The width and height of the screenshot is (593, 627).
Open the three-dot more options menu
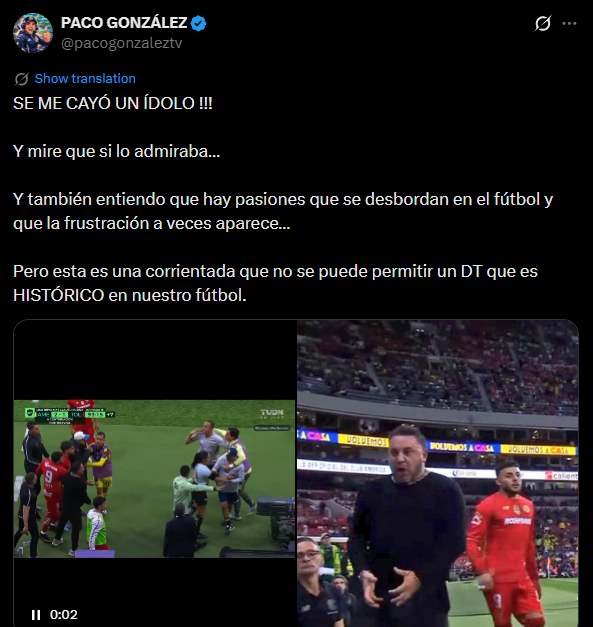[x=569, y=23]
